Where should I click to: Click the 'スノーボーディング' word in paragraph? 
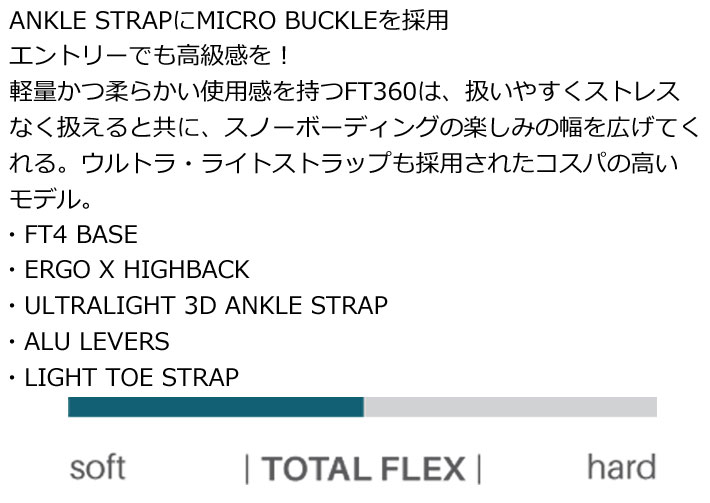[x=331, y=127]
